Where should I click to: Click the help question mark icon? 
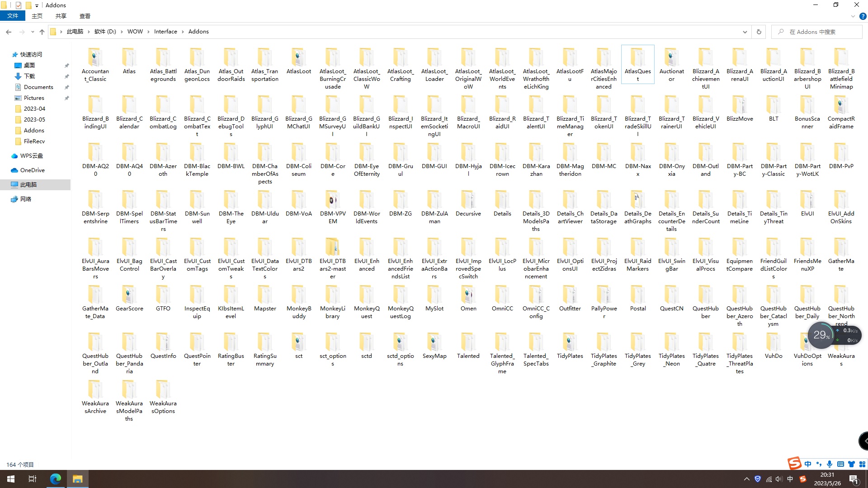(x=863, y=16)
